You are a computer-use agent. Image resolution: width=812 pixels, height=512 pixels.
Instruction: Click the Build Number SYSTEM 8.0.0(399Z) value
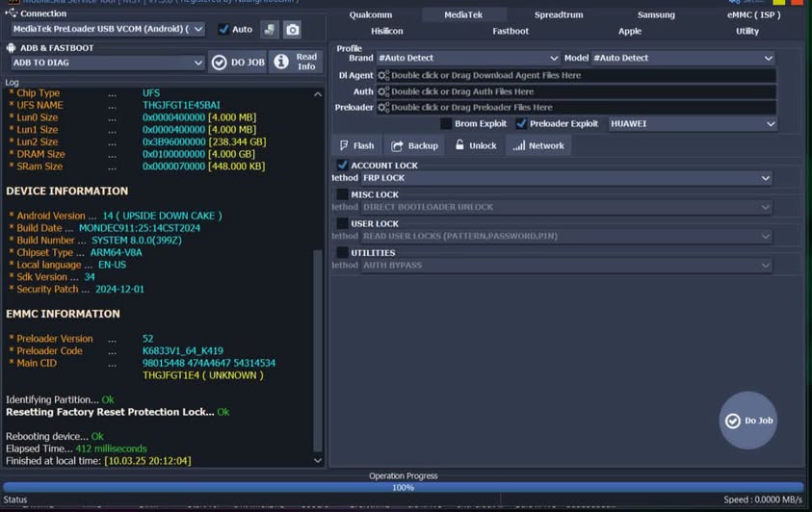pyautogui.click(x=137, y=240)
